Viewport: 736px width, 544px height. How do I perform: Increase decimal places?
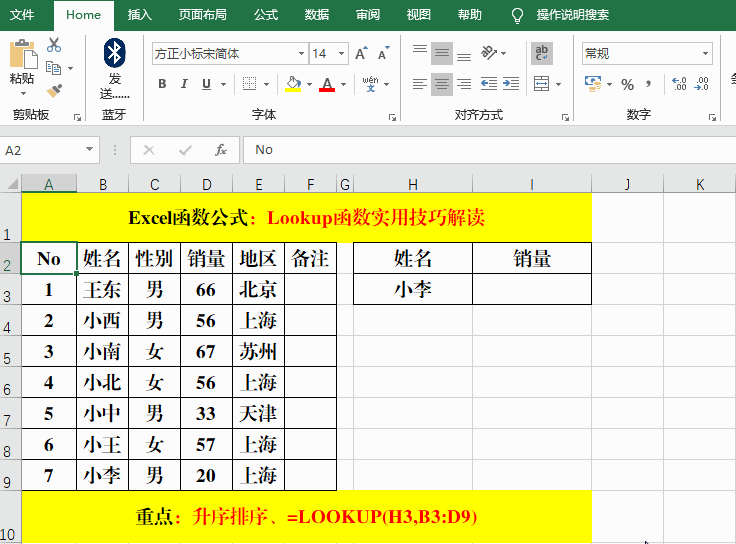click(x=679, y=84)
